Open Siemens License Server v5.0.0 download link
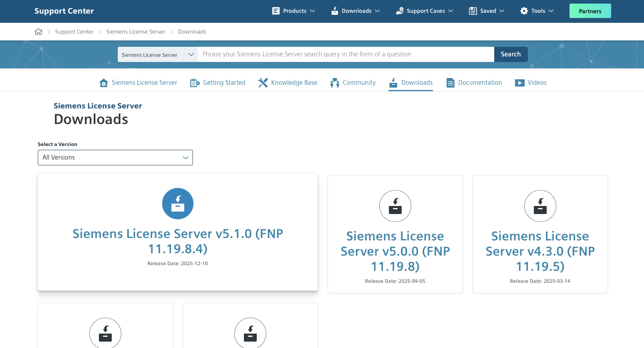The image size is (644, 348). [x=395, y=251]
